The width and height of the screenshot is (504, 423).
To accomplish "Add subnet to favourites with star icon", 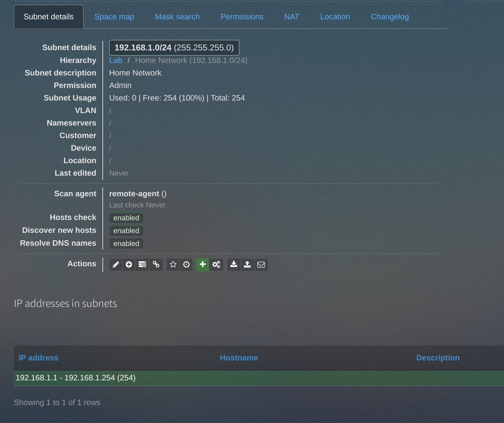I will tap(173, 265).
